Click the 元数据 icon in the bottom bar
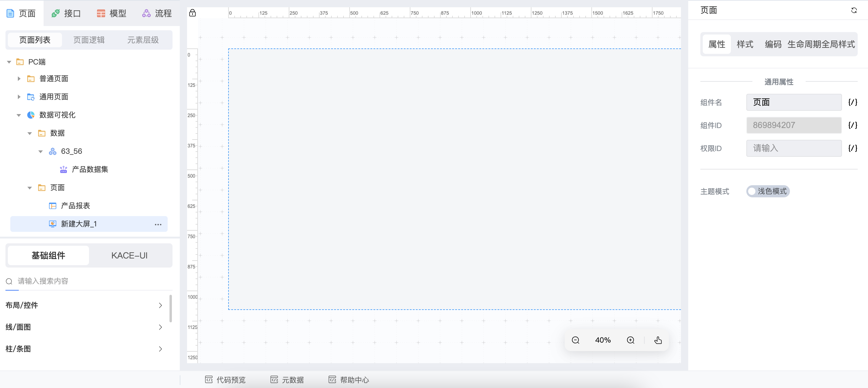Image resolution: width=868 pixels, height=388 pixels. (274, 380)
